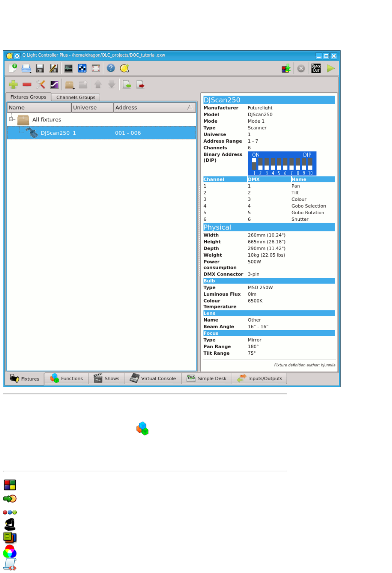
Task: Click the functions cubes icon below the window
Action: pos(143,428)
